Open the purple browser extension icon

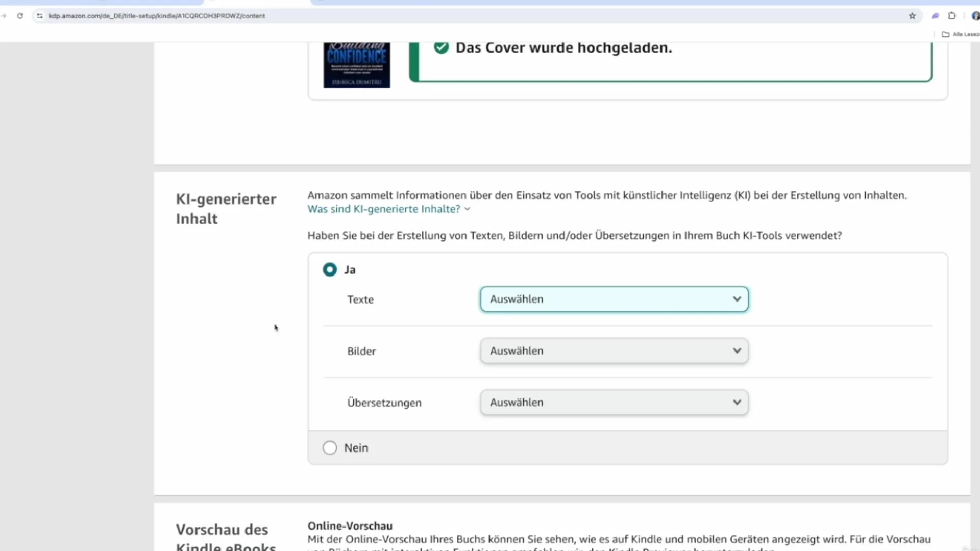(x=935, y=16)
